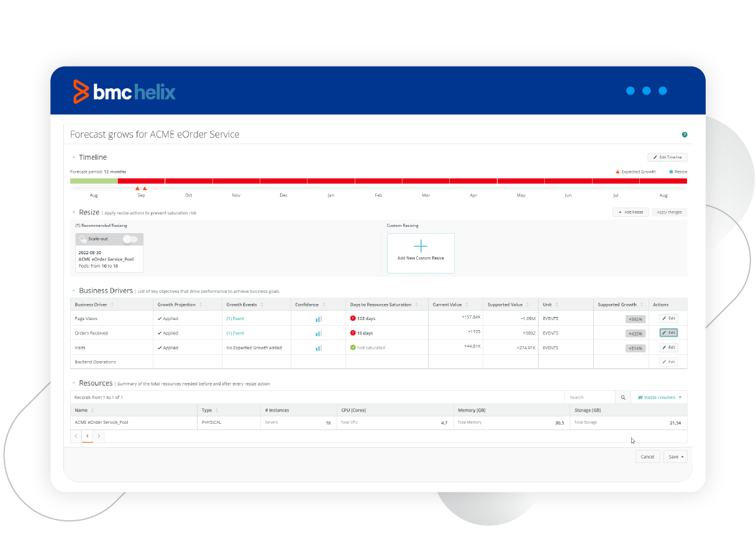This screenshot has height=560, width=756.
Task: Click the green August segment of timeline bar
Action: click(94, 181)
